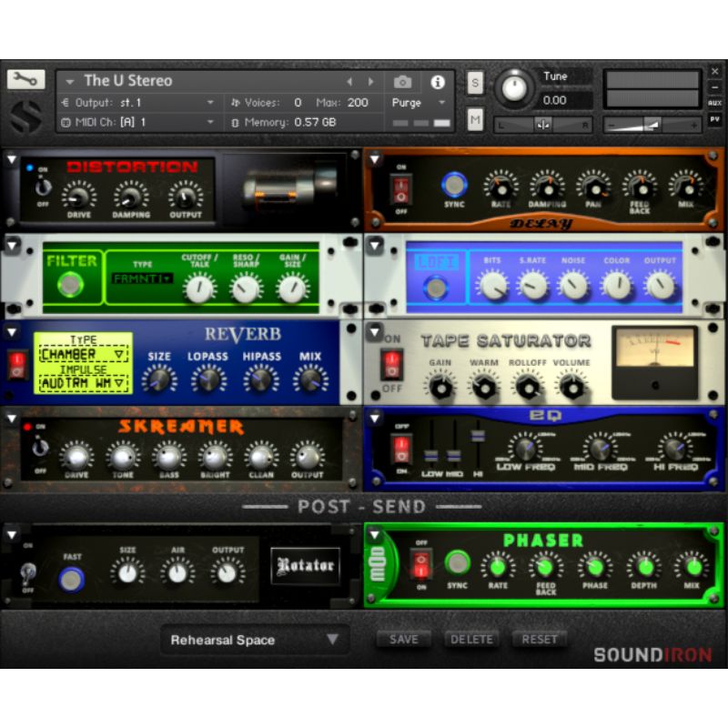
Task: Select the previous instrument arrow
Action: click(x=349, y=82)
